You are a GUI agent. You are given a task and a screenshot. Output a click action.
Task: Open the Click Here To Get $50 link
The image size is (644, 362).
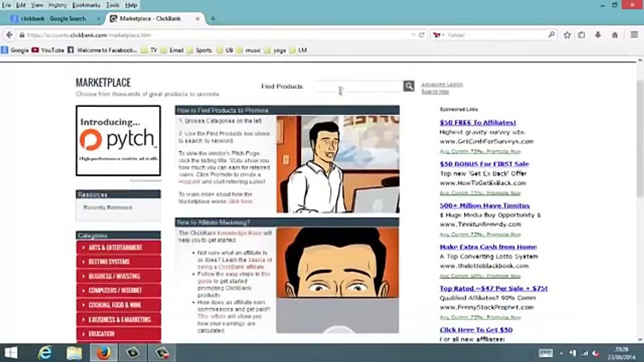[x=476, y=330]
